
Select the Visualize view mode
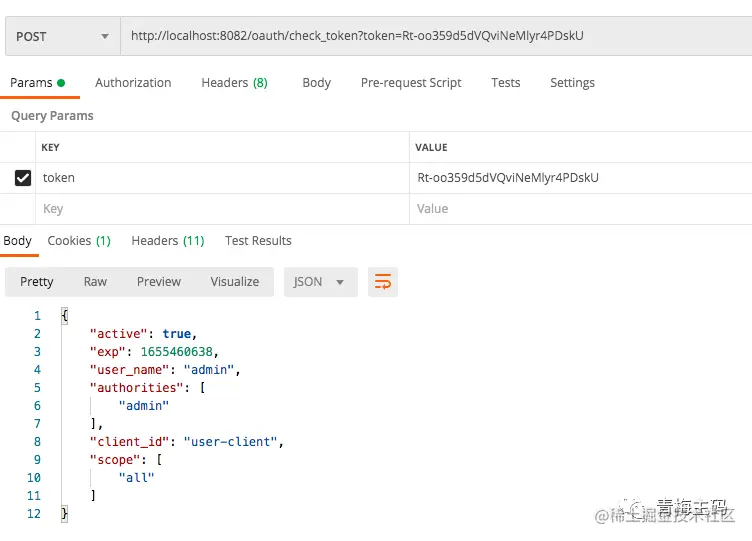click(x=235, y=282)
